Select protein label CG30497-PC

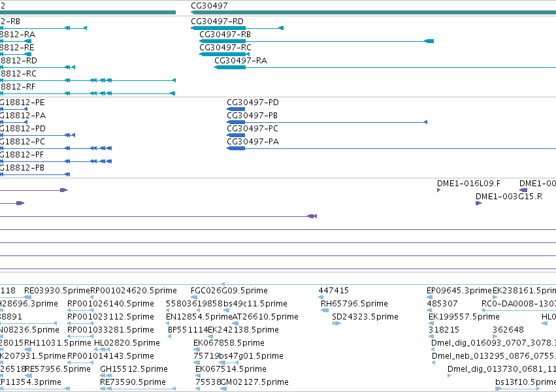[x=252, y=129]
